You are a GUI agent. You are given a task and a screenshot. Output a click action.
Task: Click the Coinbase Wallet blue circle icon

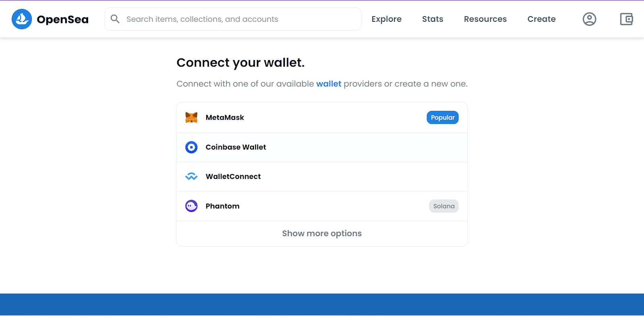[191, 147]
